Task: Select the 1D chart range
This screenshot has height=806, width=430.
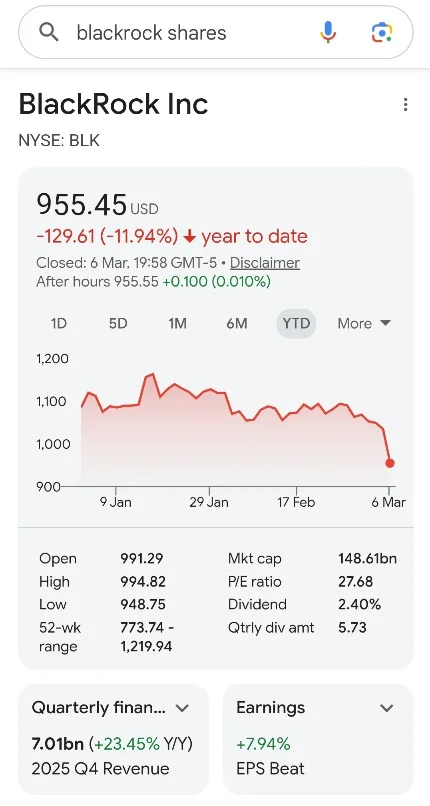Action: [x=59, y=323]
